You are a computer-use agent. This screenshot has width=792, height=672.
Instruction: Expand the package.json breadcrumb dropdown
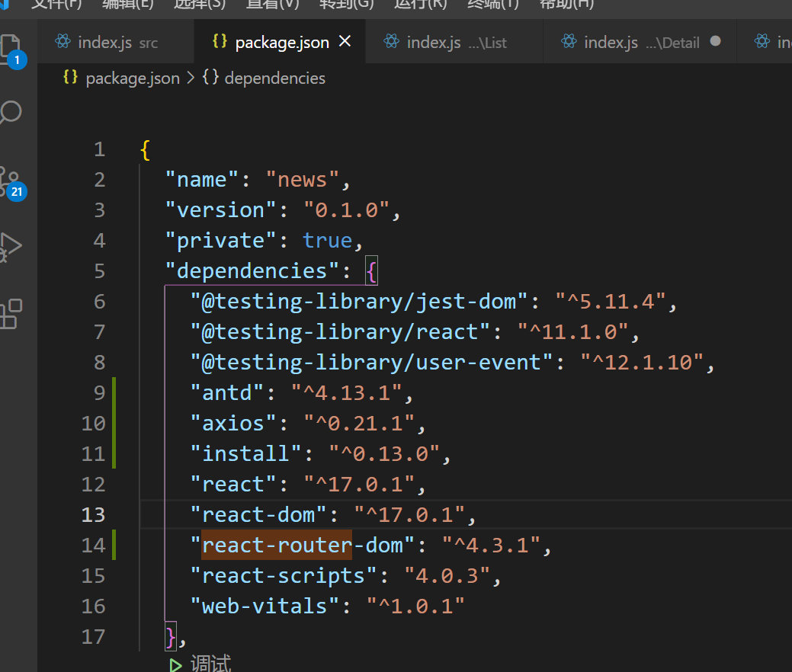click(132, 78)
